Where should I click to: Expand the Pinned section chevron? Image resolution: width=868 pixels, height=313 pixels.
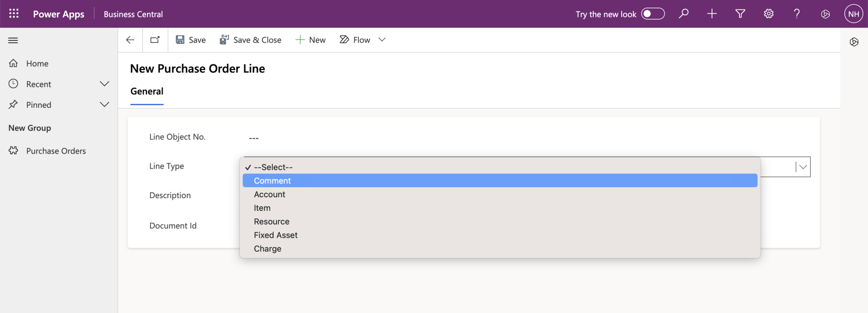coord(104,104)
